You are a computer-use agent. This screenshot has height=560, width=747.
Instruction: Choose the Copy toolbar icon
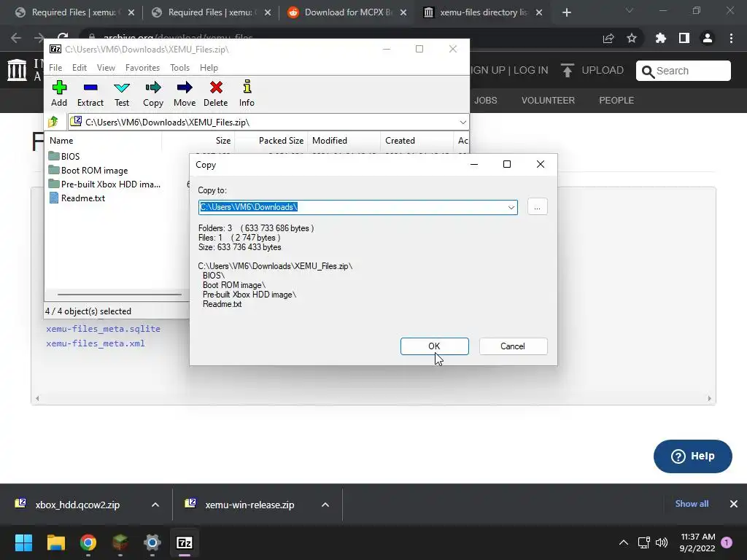click(153, 93)
